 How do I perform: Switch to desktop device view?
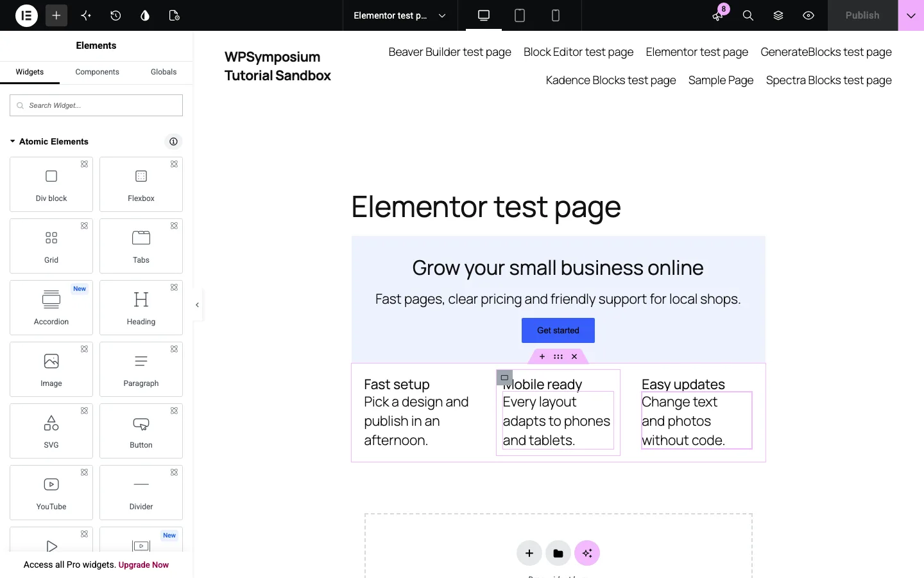pos(484,15)
